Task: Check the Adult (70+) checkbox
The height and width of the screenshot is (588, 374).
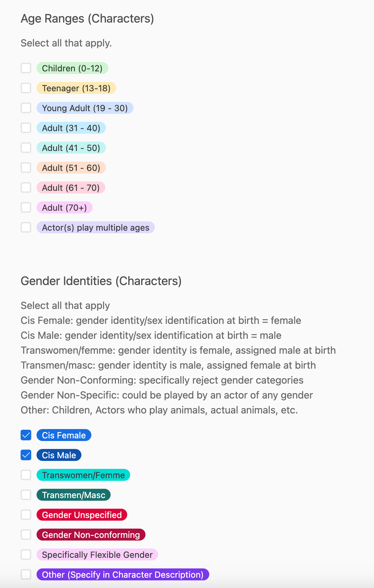Action: point(26,207)
